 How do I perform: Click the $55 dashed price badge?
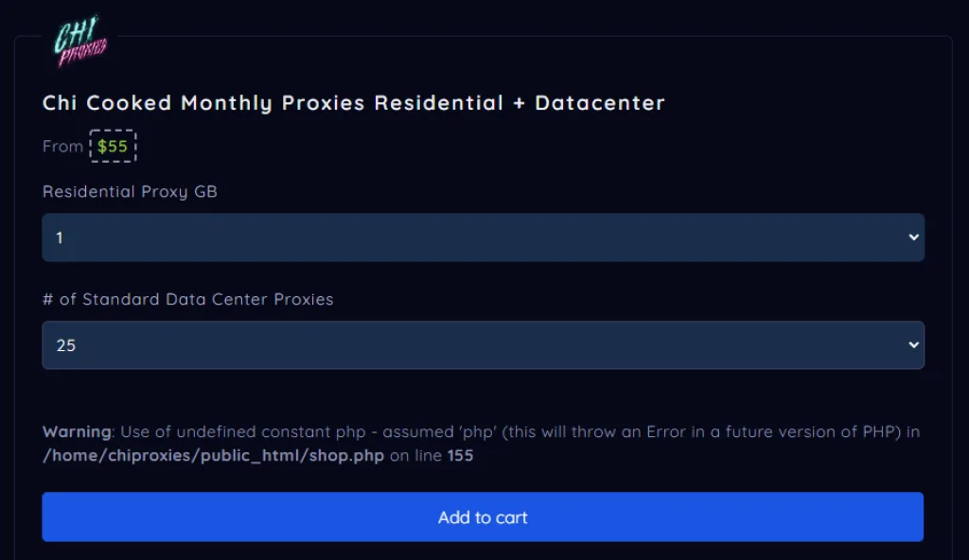click(x=113, y=147)
